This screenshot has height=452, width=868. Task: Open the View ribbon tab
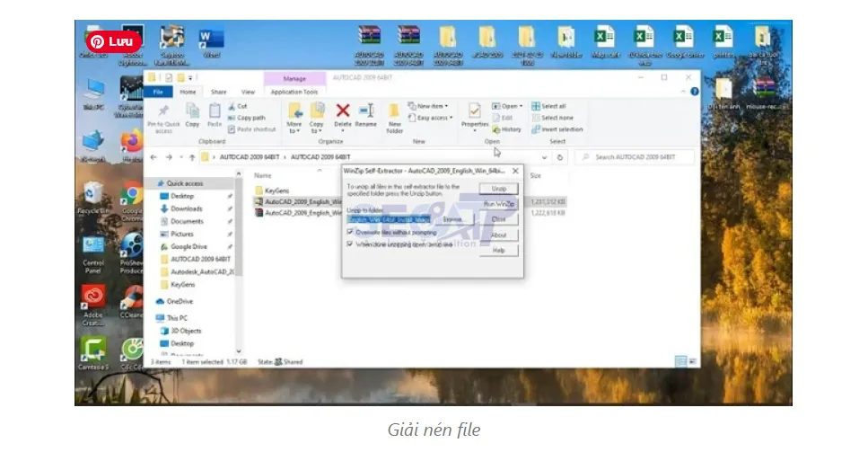click(248, 92)
